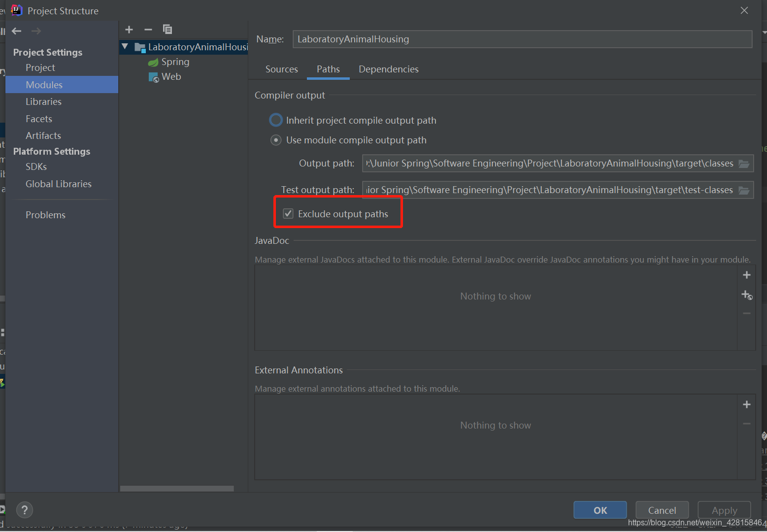Select Inherit project compile output path
Screen dimensions: 767x532
(x=276, y=120)
